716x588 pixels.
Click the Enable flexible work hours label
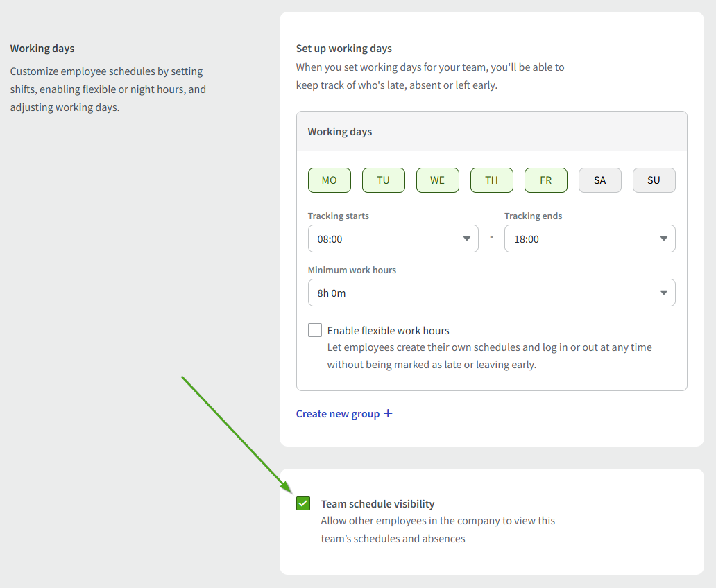pyautogui.click(x=388, y=331)
